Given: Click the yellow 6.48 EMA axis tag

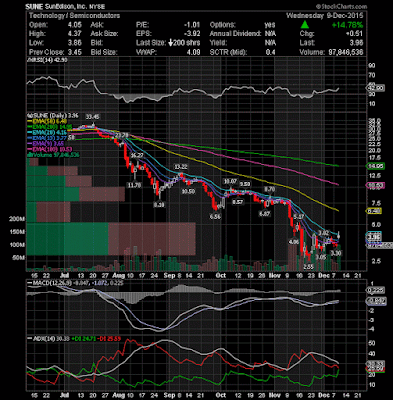Looking at the screenshot, I should [x=374, y=211].
